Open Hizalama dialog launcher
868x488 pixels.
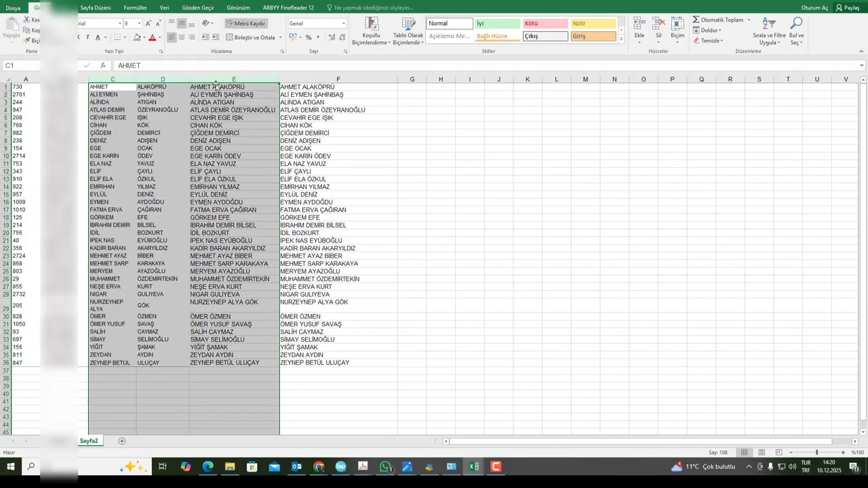pos(282,52)
